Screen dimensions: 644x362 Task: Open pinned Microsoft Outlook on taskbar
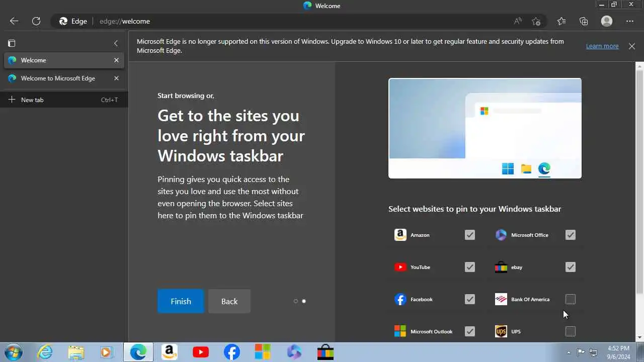263,352
